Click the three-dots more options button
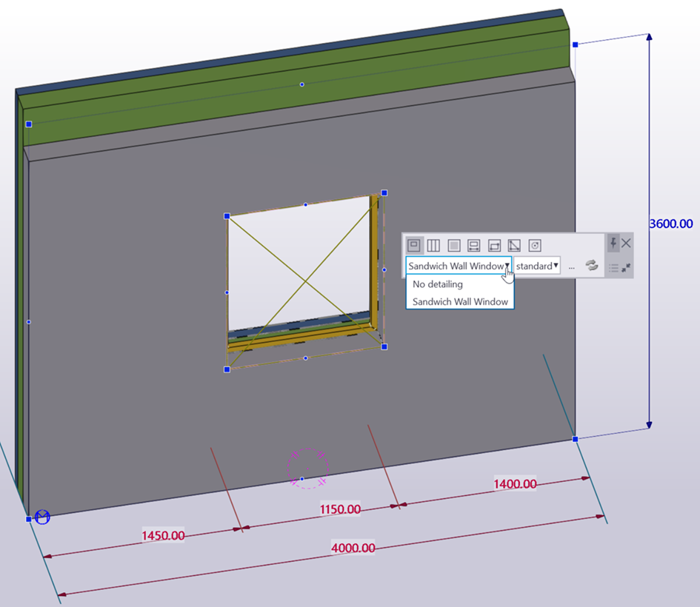 pyautogui.click(x=572, y=266)
